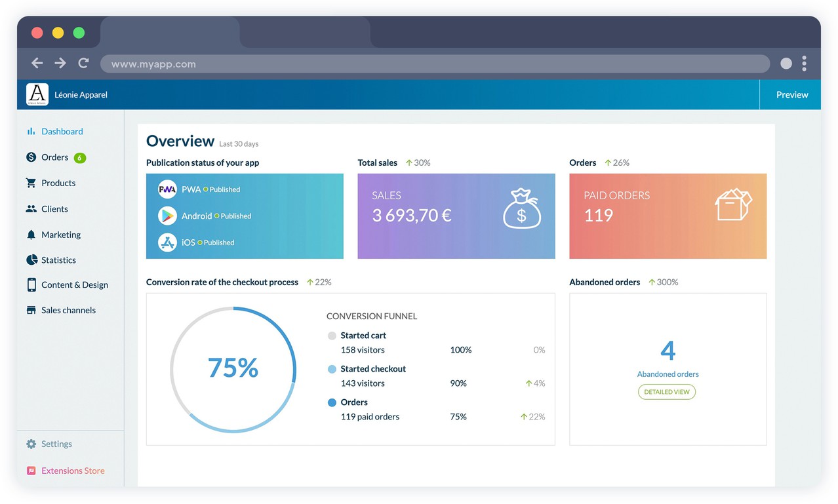The height and width of the screenshot is (504, 838).
Task: Open Orders in the sidebar
Action: pos(55,157)
